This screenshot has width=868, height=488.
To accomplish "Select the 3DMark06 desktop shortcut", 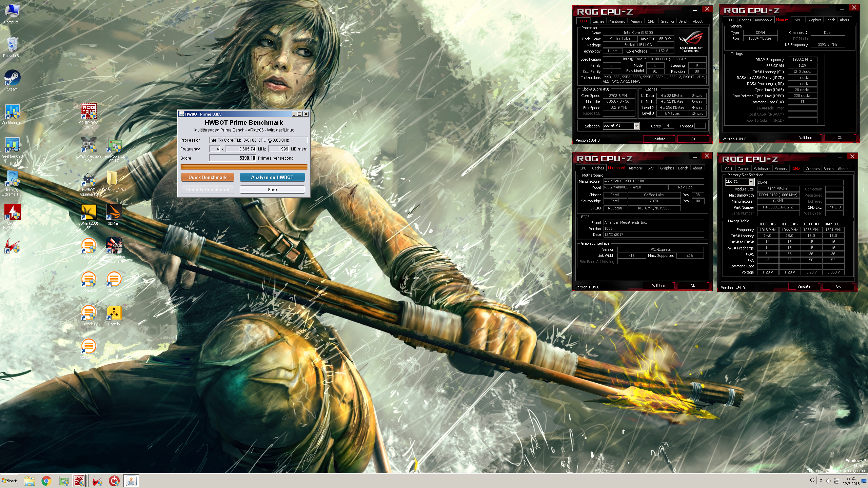I will (x=88, y=316).
